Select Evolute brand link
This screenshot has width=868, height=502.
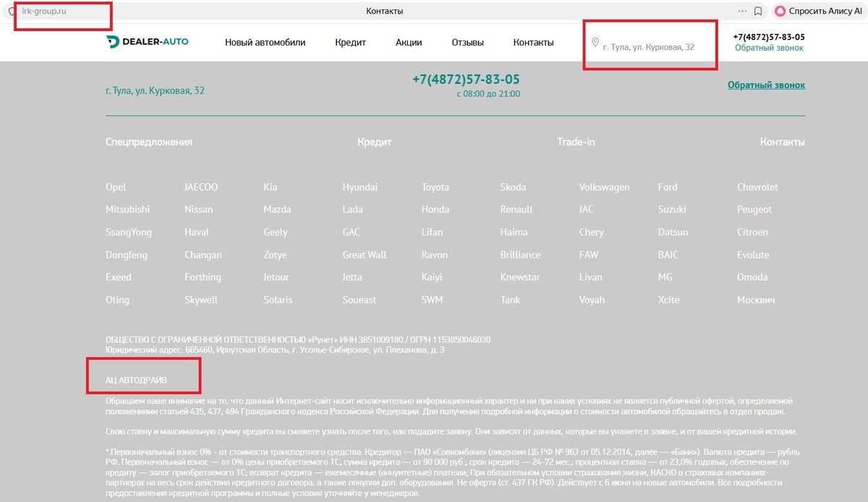[x=753, y=255]
